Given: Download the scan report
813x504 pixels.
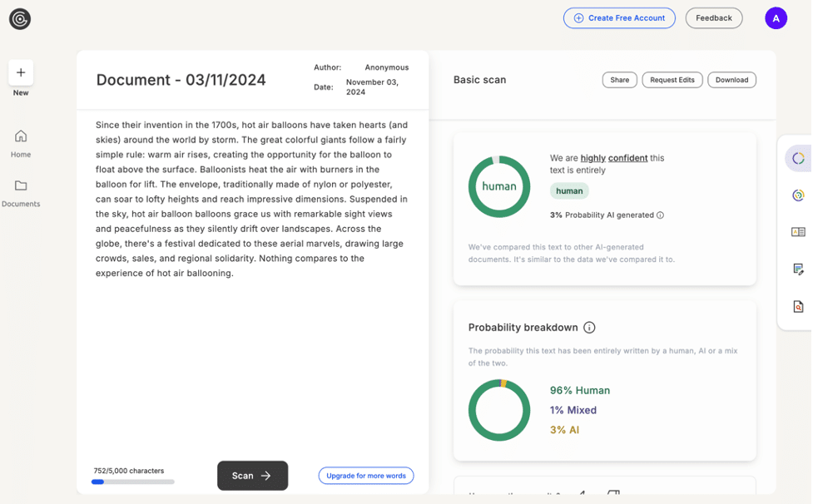Looking at the screenshot, I should tap(731, 80).
